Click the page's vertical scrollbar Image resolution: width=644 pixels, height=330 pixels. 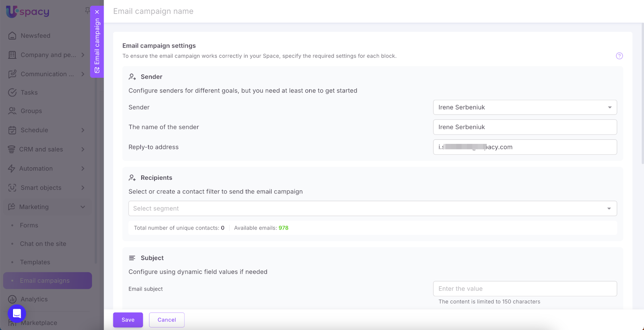642,93
